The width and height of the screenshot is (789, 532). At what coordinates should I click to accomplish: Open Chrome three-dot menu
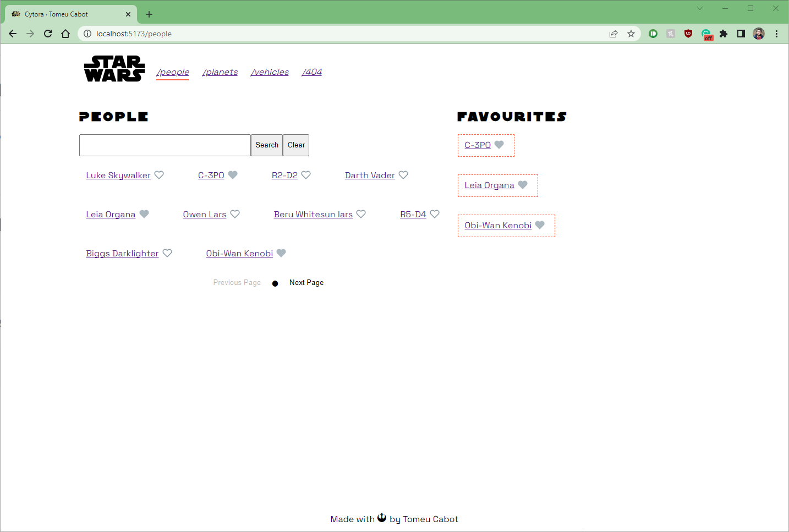[776, 34]
